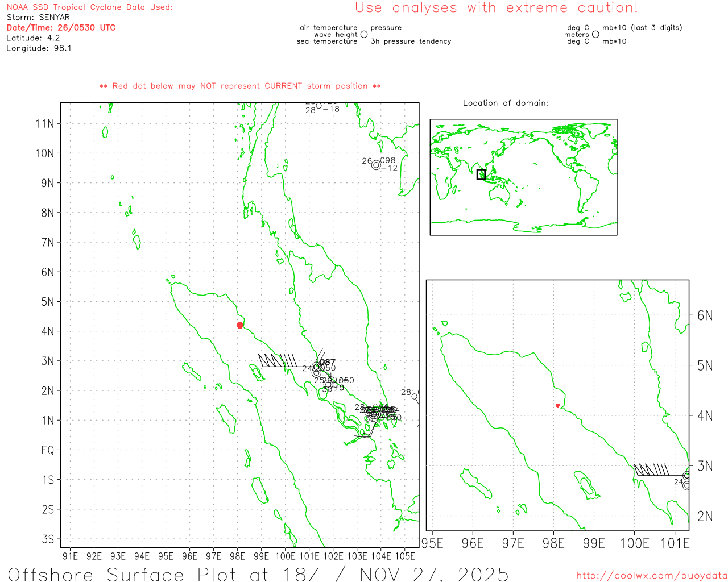
Task: Click the wind barb flags in inset map
Action: click(651, 469)
